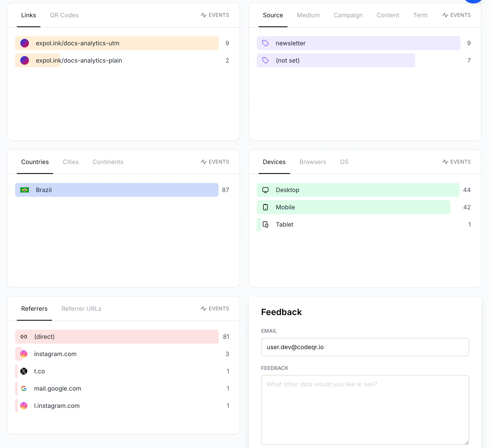The image size is (492, 448).
Task: Click the Desktop monitor icon
Action: [x=265, y=190]
